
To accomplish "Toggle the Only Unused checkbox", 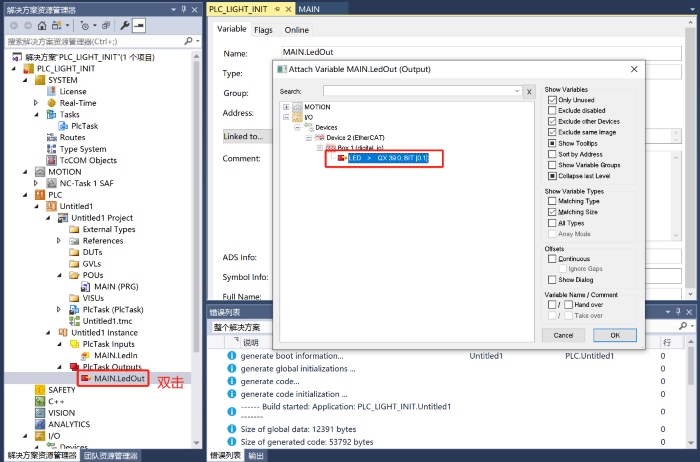I will click(x=552, y=100).
